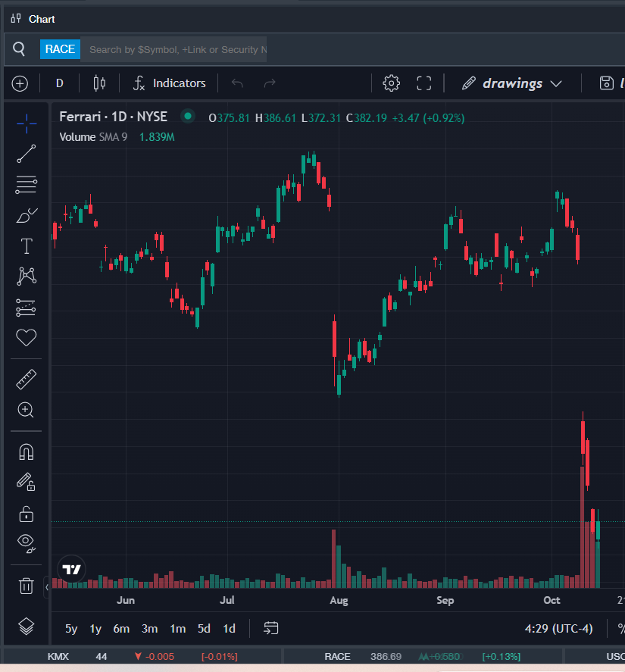Open the chart settings gear
This screenshot has width=625, height=672.
[x=392, y=83]
